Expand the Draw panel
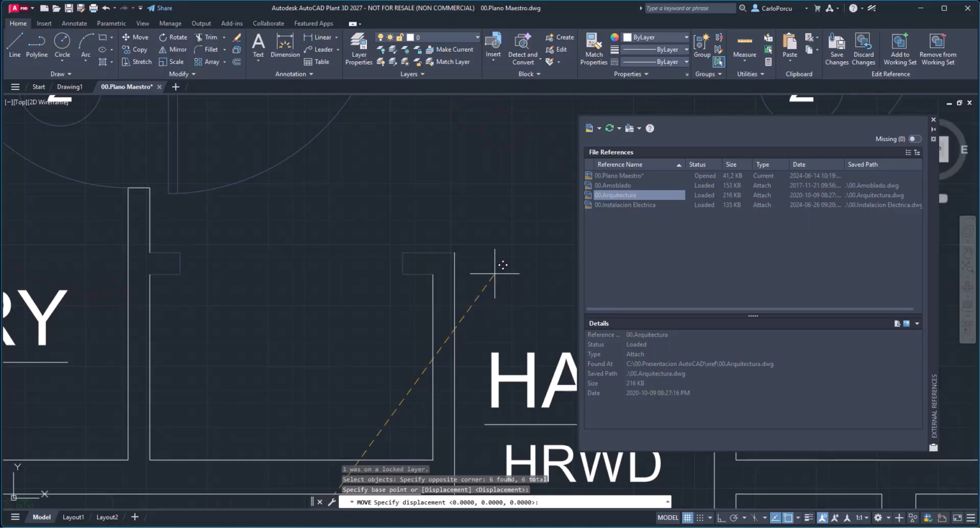Image resolution: width=980 pixels, height=528 pixels. (61, 74)
